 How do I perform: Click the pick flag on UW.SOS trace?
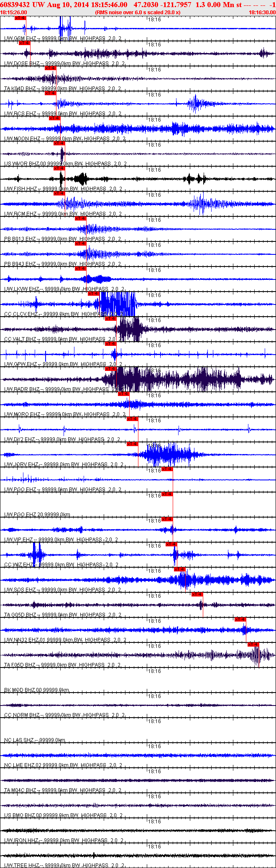(180, 569)
